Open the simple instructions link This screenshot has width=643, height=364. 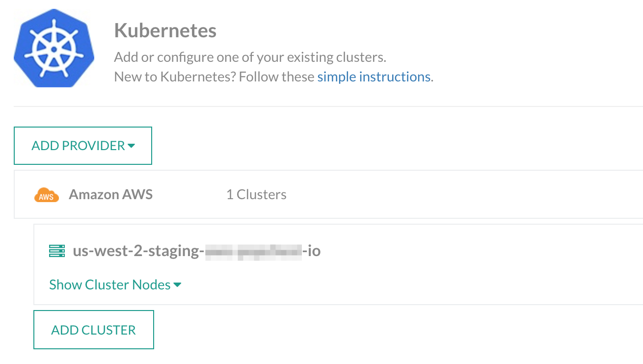[374, 77]
